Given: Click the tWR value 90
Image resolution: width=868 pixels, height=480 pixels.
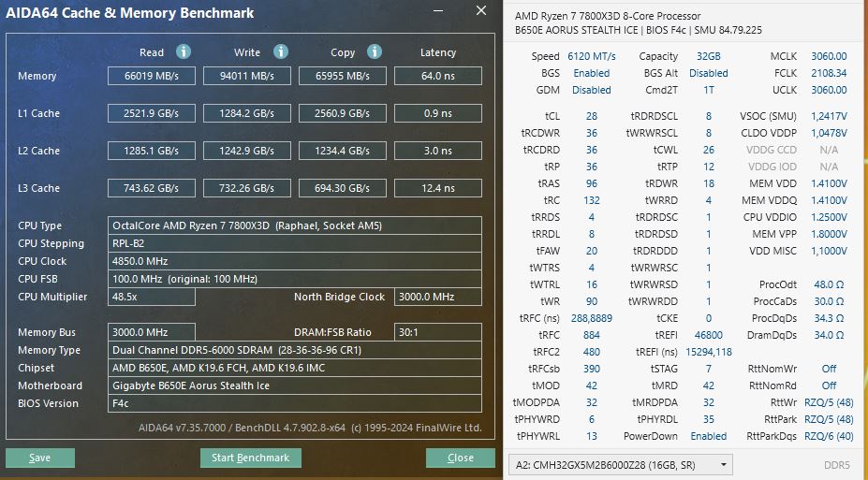Looking at the screenshot, I should point(591,301).
